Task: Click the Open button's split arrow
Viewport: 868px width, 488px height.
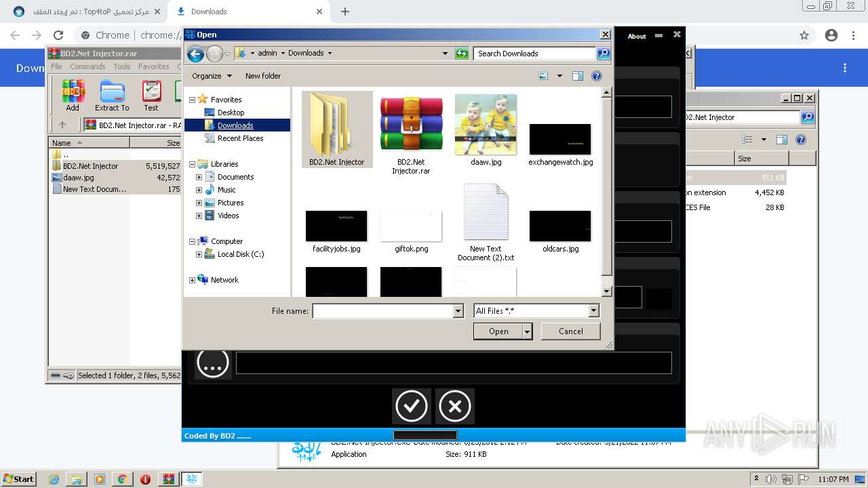Action: 527,331
